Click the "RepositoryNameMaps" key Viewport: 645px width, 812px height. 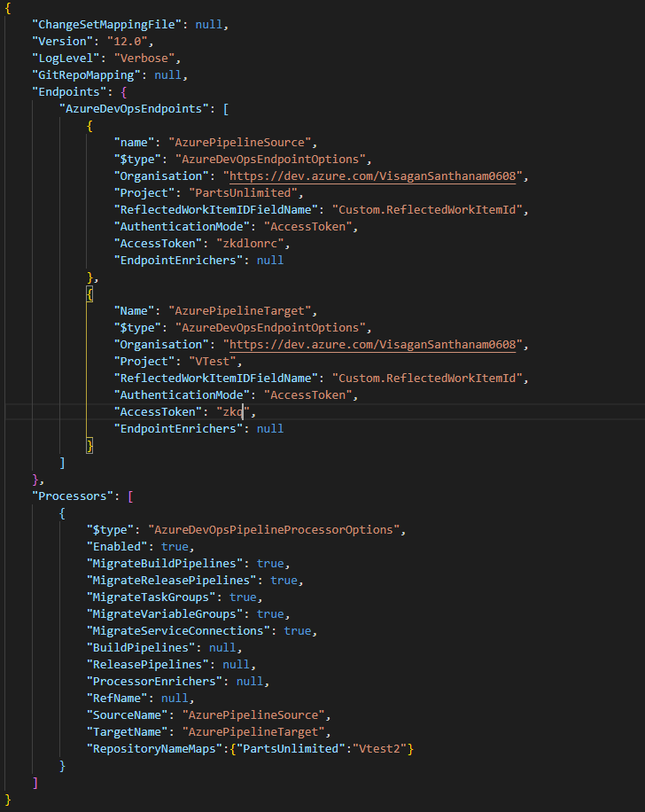click(x=154, y=749)
